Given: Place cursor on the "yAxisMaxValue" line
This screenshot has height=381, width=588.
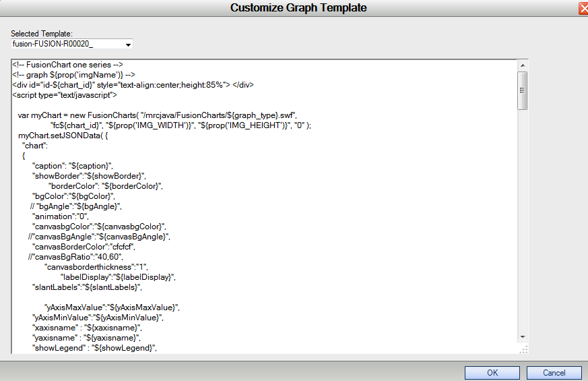Looking at the screenshot, I should point(112,307).
